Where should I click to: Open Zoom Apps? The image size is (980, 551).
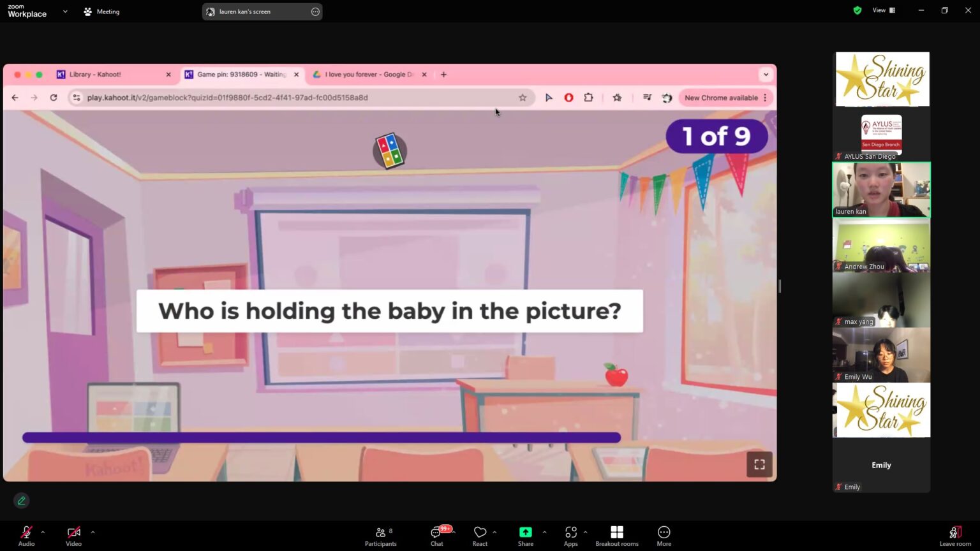(570, 536)
